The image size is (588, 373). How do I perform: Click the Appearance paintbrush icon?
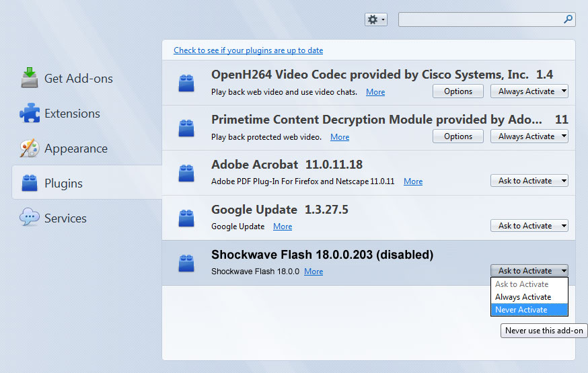click(x=29, y=149)
